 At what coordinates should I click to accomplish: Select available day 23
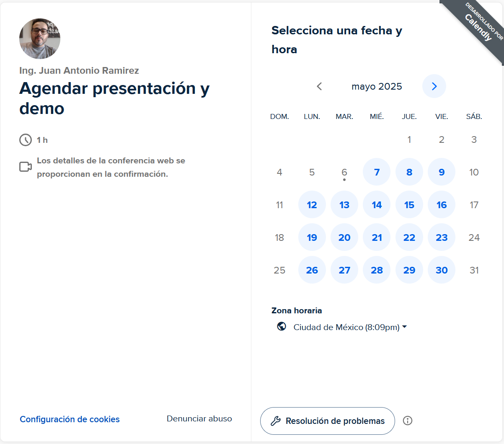pos(442,237)
